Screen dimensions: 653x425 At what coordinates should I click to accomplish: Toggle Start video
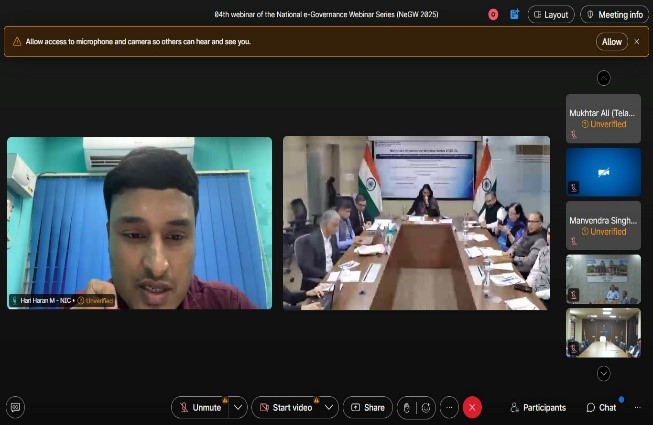[286, 408]
